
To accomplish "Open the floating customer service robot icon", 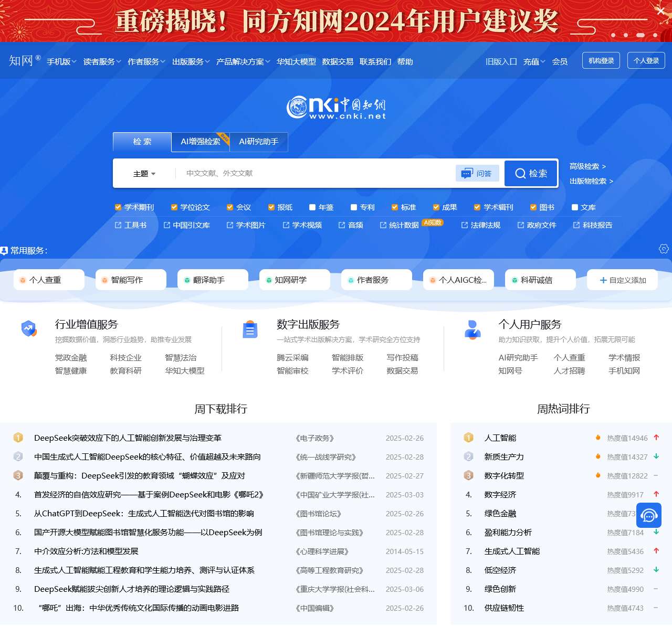I will tap(649, 515).
